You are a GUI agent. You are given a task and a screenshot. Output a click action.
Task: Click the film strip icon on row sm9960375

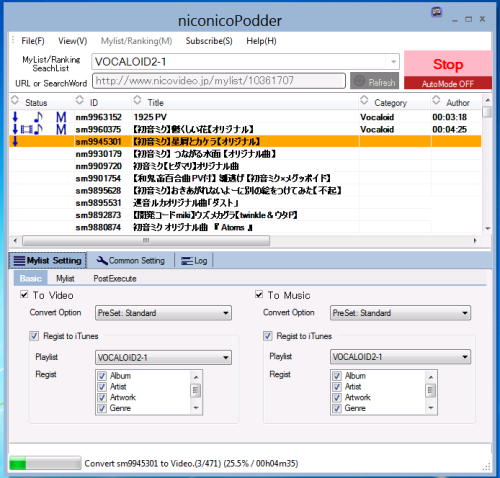(27, 129)
